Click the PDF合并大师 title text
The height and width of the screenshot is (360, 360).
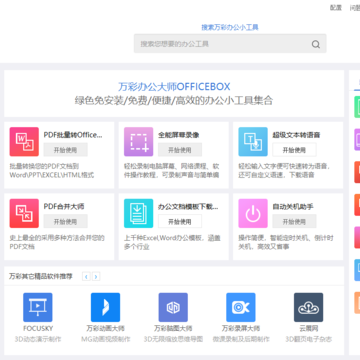64,206
